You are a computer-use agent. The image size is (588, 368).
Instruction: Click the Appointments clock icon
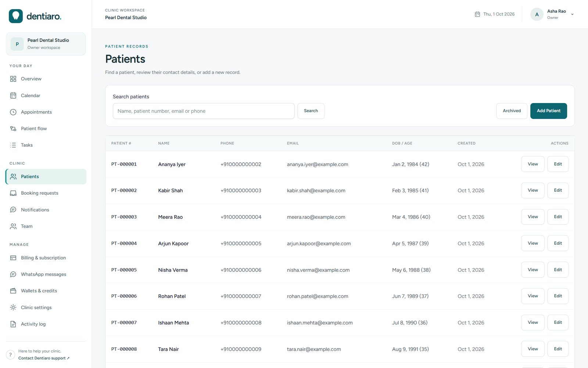click(x=13, y=112)
